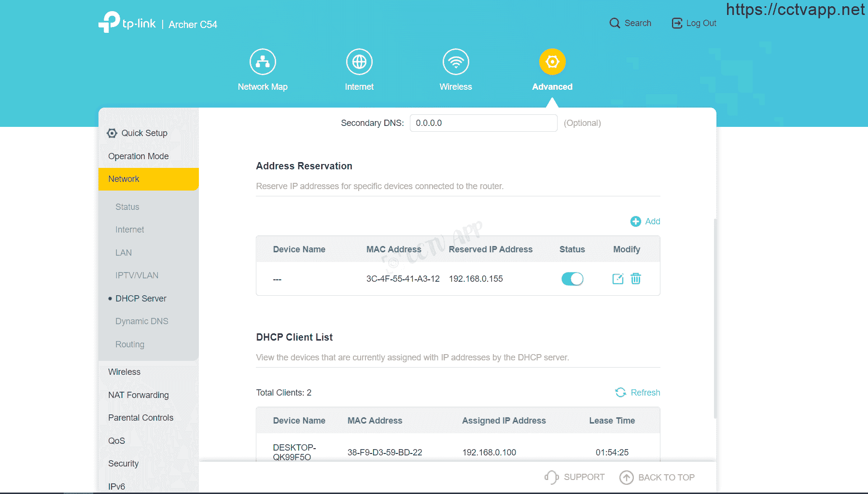Click the page vertical scrollbar
The height and width of the screenshot is (494, 868).
(x=715, y=318)
